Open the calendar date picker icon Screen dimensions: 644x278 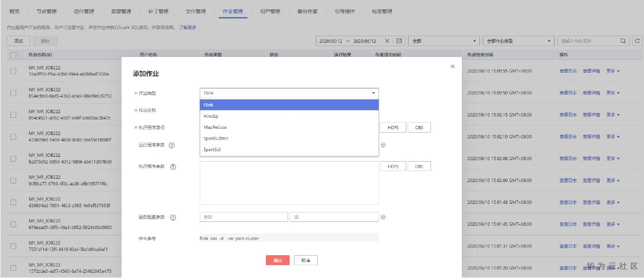[x=400, y=41]
